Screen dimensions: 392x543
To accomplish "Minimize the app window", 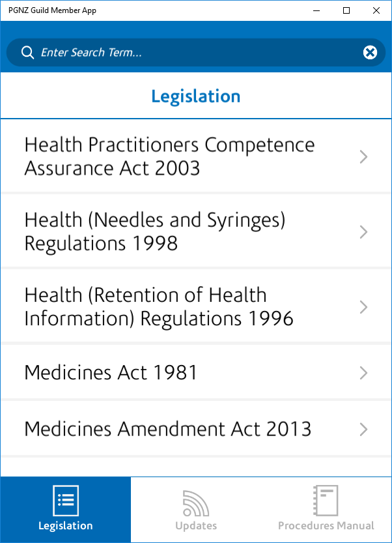I will [317, 10].
